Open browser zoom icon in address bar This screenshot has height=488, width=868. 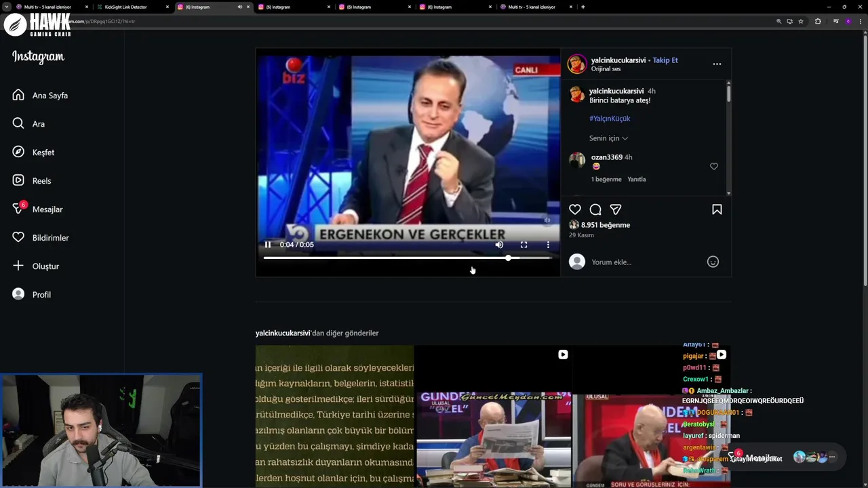coord(779,21)
